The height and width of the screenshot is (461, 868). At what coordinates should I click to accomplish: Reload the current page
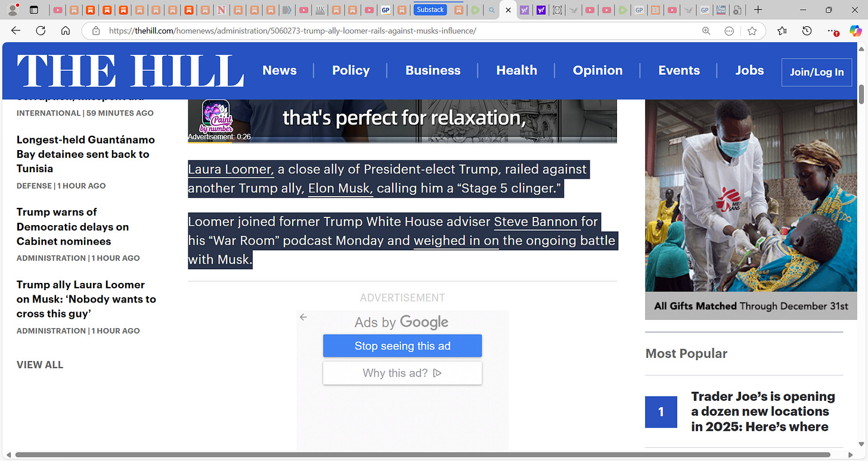click(41, 31)
